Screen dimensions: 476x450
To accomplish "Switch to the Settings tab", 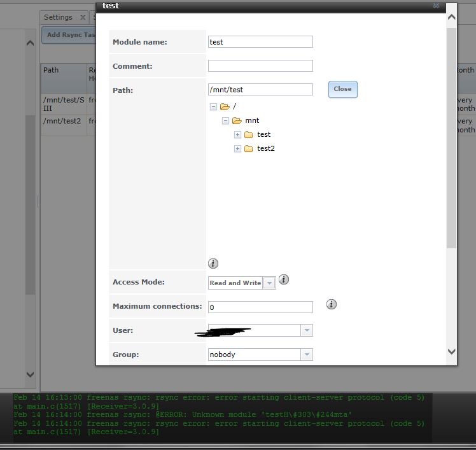I will click(x=58, y=18).
